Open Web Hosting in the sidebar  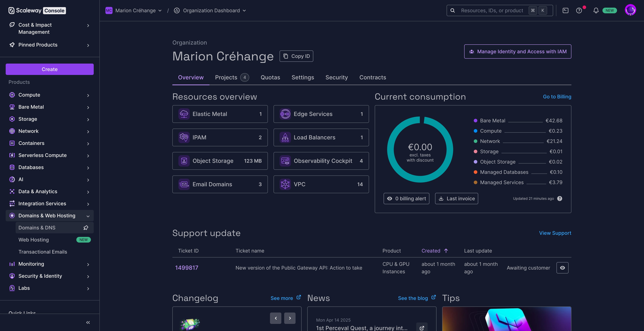tap(54, 240)
